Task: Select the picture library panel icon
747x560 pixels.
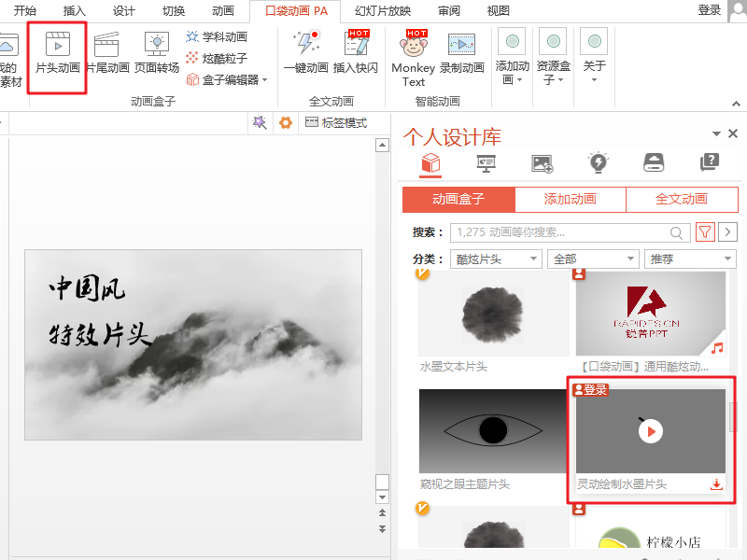Action: point(543,163)
